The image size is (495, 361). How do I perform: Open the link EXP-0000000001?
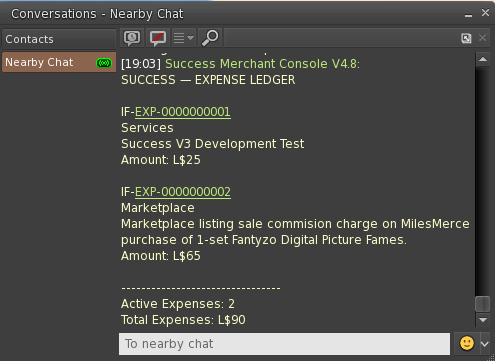(x=183, y=112)
